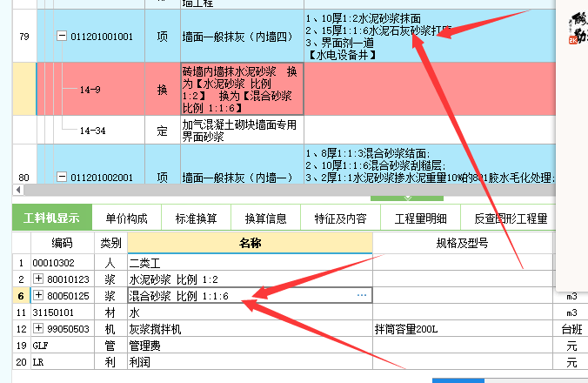
Task: Select the 名称 column header
Action: tap(251, 243)
